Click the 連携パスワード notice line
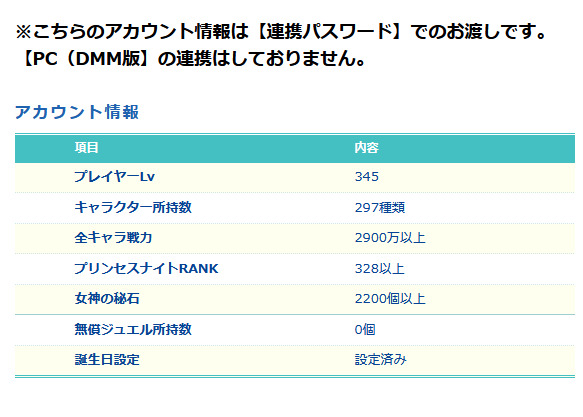Screen dimensions: 583x417 [281, 31]
